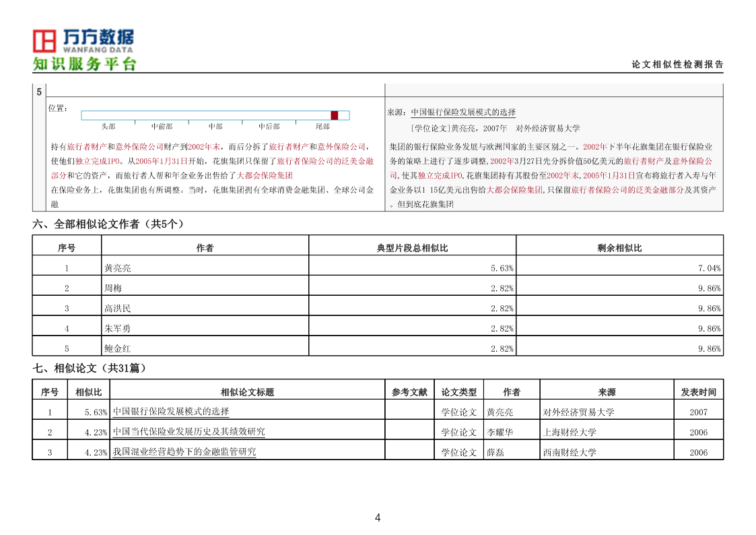
Task: Click the 典型片段总相似比 column header
Action: (412, 248)
